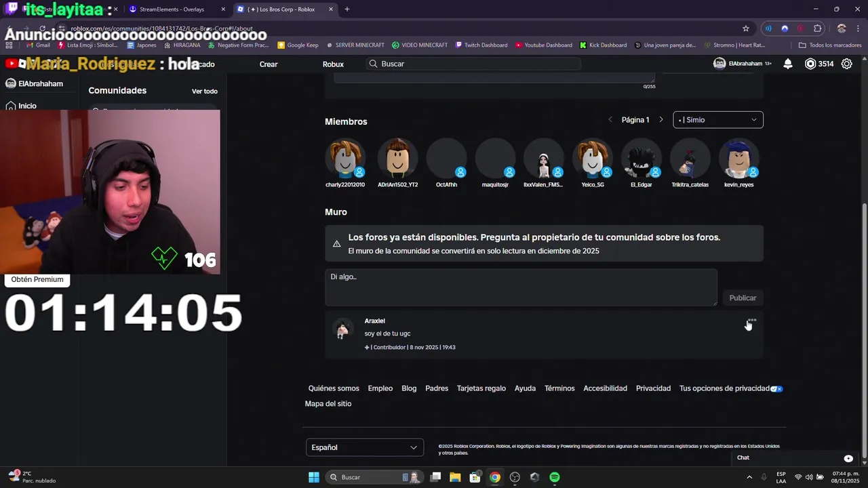The height and width of the screenshot is (488, 868).
Task: Click the Roblox search field
Action: 473,64
